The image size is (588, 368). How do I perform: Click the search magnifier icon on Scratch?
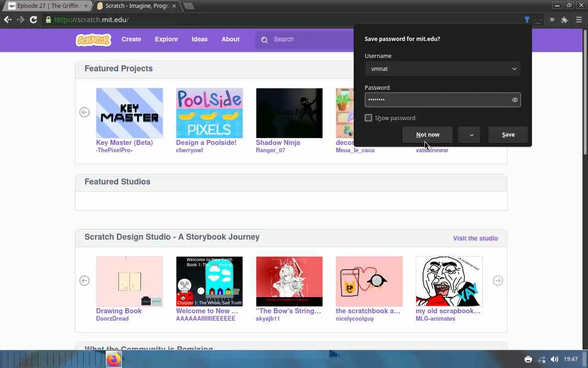point(265,40)
